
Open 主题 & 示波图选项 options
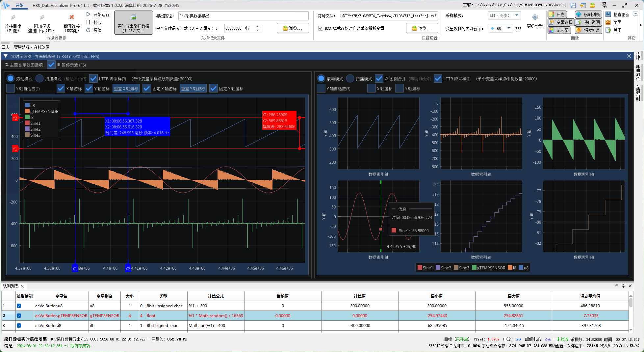[24, 65]
